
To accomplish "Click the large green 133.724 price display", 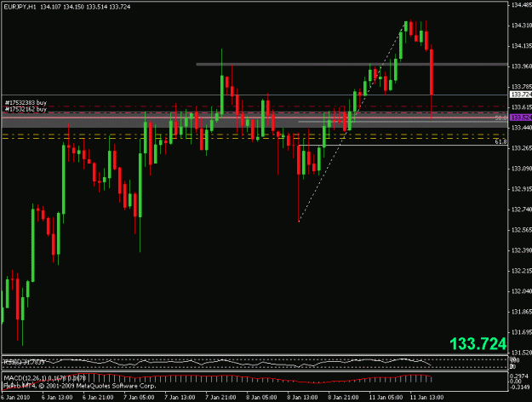I will pos(478,343).
